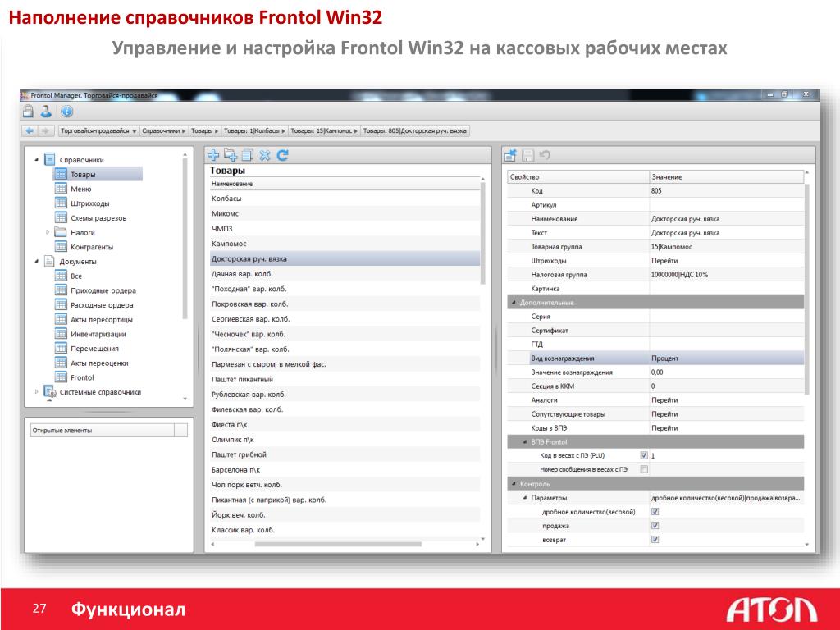
Task: Open the Товары: 805|Докторская руч. вязка breadcrumb
Action: [x=415, y=130]
